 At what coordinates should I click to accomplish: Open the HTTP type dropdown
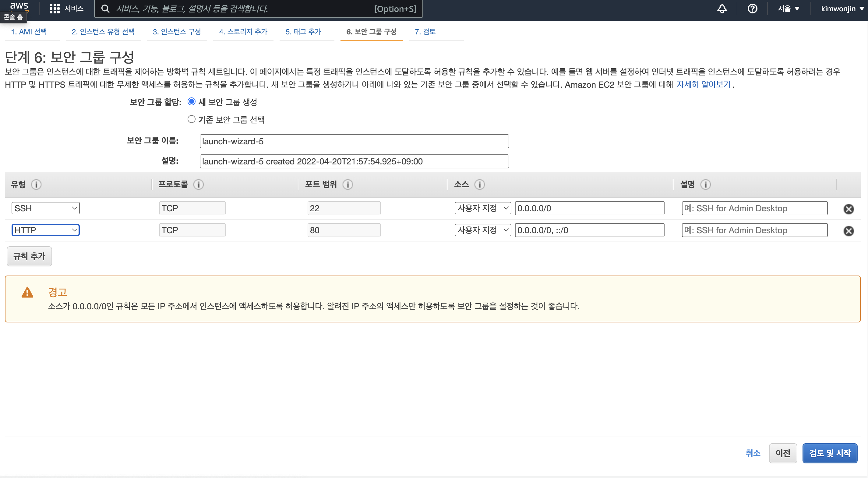pos(45,230)
